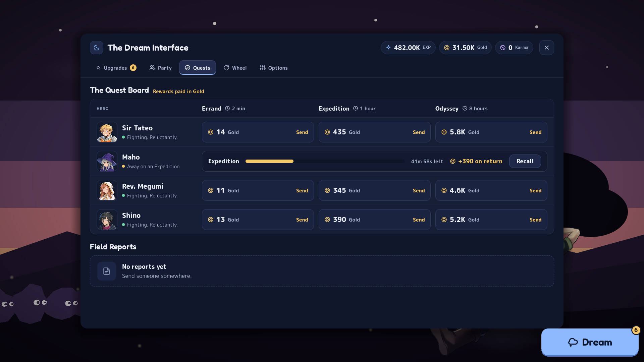
Task: Click the clock icon next to Expedition 1 hour
Action: [356, 109]
